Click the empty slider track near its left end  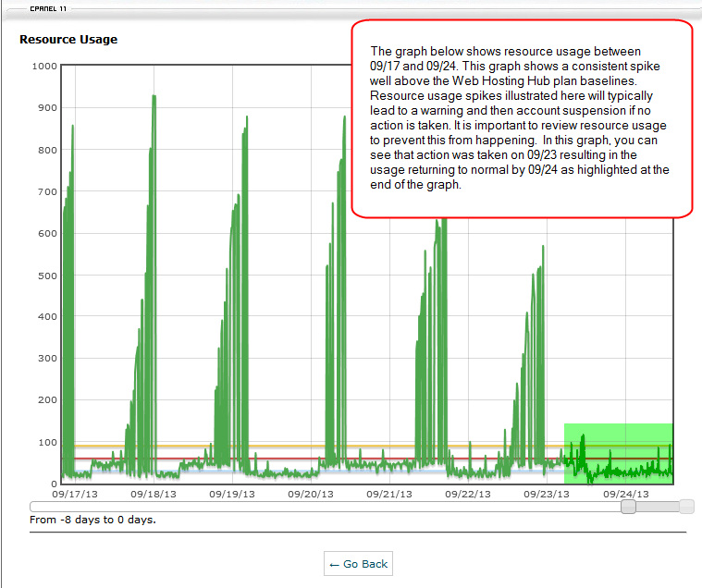92,507
